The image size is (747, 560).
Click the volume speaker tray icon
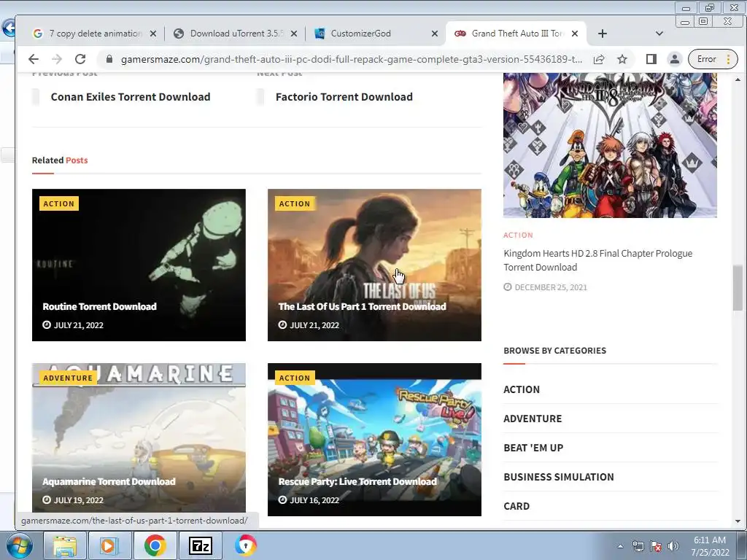click(x=673, y=546)
